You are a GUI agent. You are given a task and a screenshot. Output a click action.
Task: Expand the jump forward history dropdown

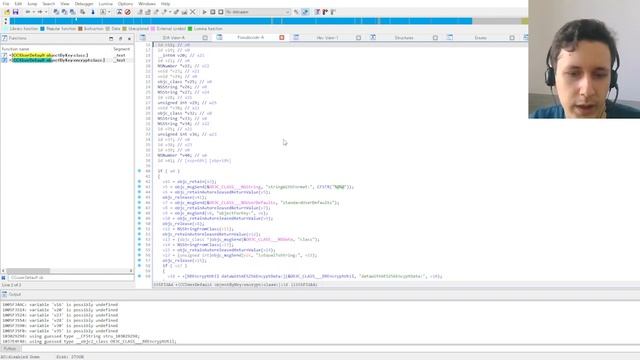tap(46, 12)
